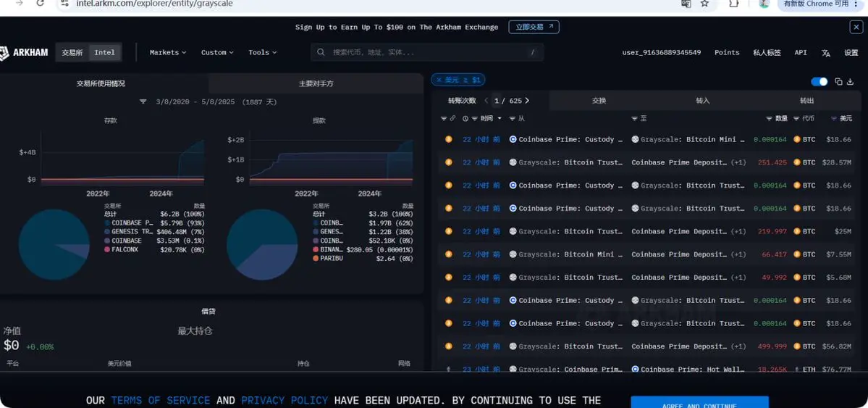
Task: Click the (+1) badge in the 219.997 row
Action: coord(738,231)
